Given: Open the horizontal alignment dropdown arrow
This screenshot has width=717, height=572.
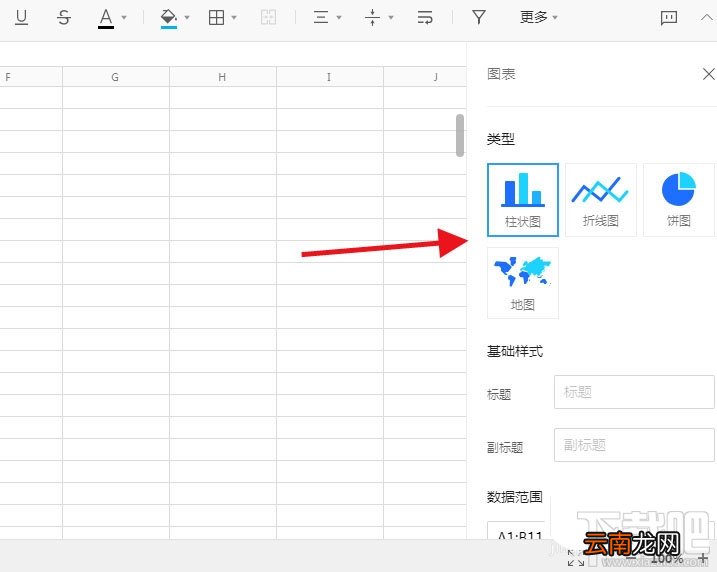Looking at the screenshot, I should (x=339, y=18).
